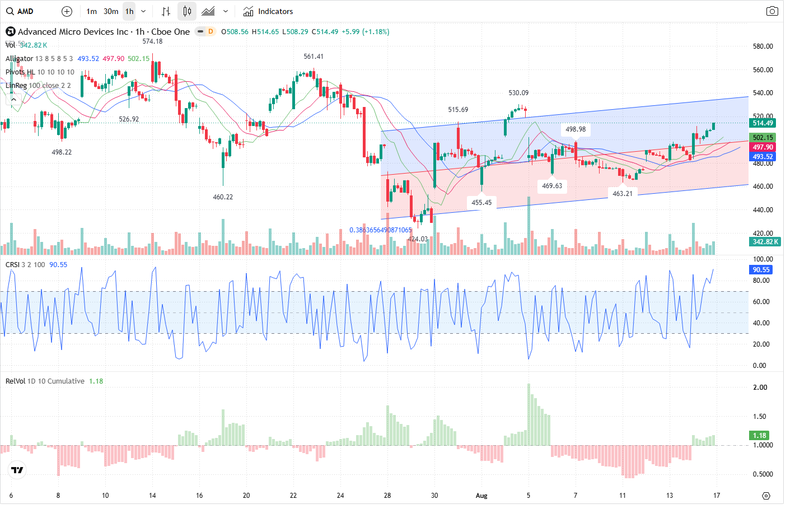Image resolution: width=795 pixels, height=532 pixels.
Task: Click the 514.49 last price label
Action: [x=763, y=123]
